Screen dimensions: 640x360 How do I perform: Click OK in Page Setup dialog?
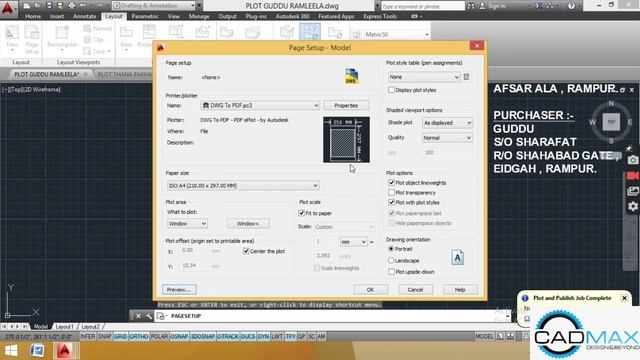coord(370,289)
